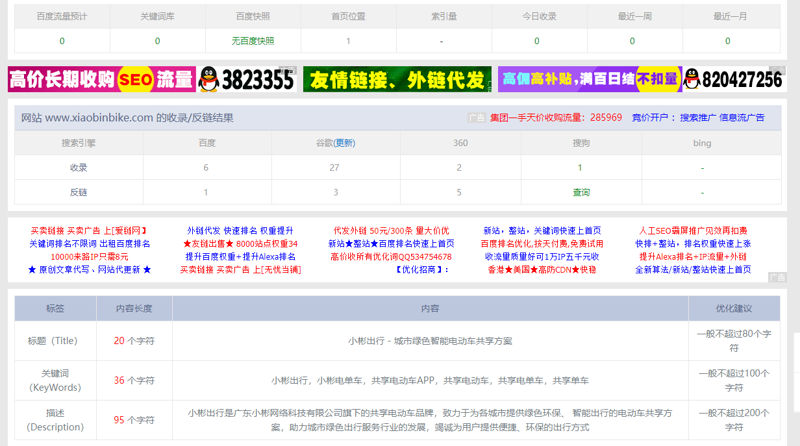This screenshot has width=800, height=446.
Task: Click the 描述 (Description) row label
Action: (55, 420)
